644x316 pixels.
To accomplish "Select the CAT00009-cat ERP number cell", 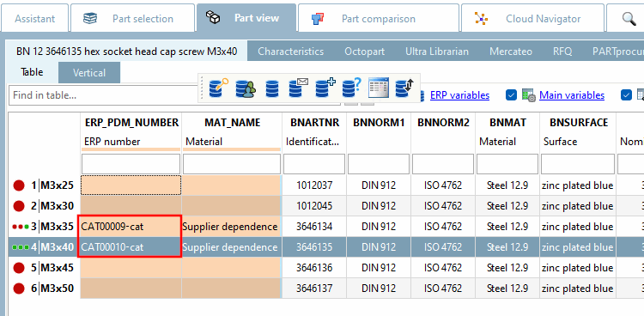I will pos(131,227).
